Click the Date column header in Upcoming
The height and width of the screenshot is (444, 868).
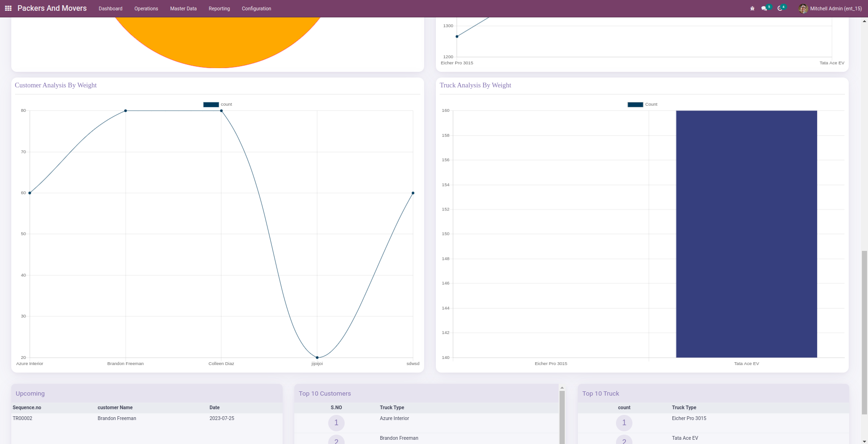pos(214,408)
